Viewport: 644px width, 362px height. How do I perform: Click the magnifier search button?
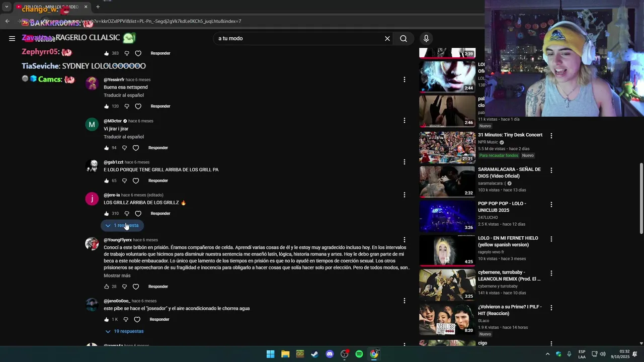(x=404, y=38)
